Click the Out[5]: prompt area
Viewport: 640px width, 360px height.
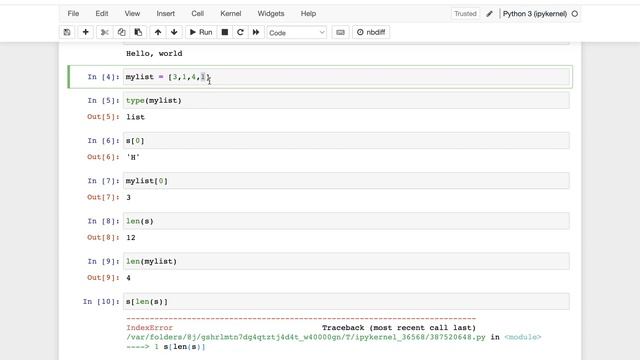[103, 117]
